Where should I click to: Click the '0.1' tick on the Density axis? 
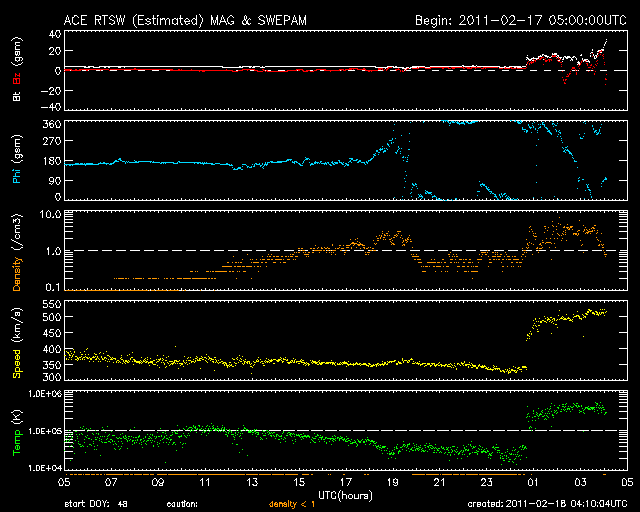pyautogui.click(x=53, y=288)
